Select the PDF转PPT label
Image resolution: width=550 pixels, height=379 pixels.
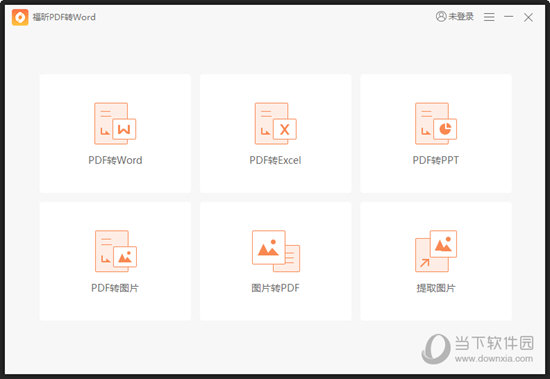[x=436, y=160]
